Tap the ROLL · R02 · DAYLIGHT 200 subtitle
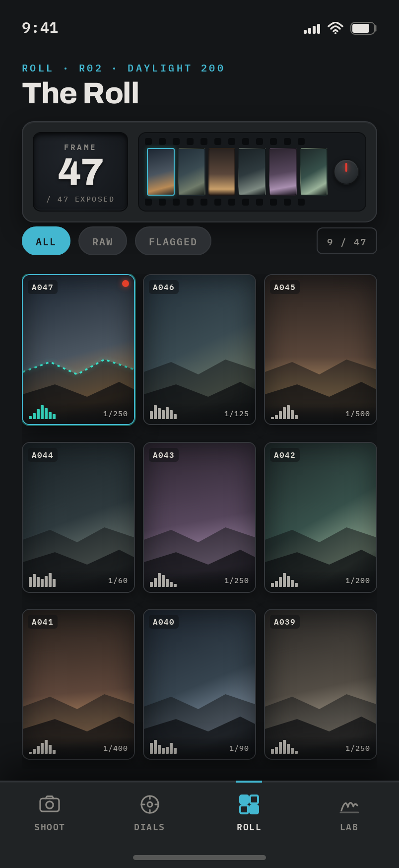The image size is (399, 868). 124,69
